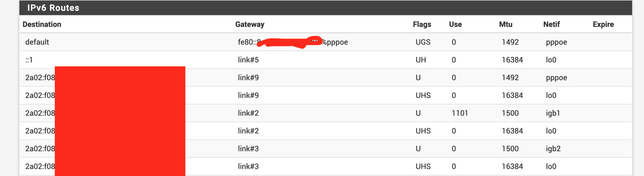Click the link#5 gateway cell
644x176 pixels.
click(x=248, y=60)
